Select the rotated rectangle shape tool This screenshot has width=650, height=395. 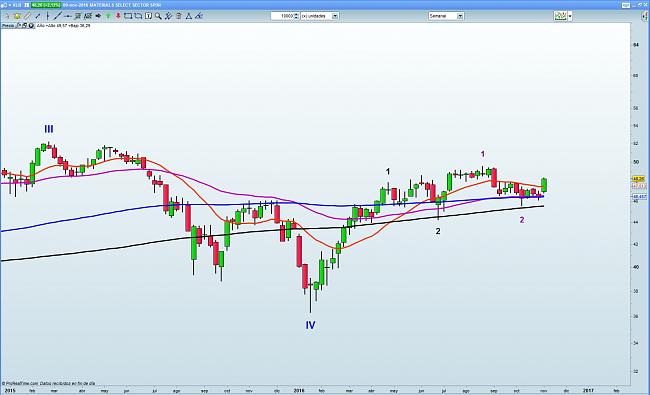(138, 16)
